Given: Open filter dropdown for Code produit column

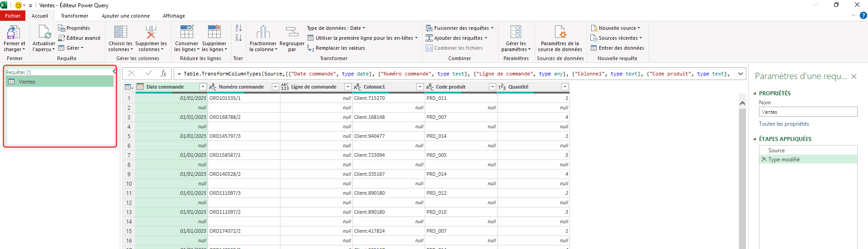Looking at the screenshot, I should pyautogui.click(x=492, y=87).
